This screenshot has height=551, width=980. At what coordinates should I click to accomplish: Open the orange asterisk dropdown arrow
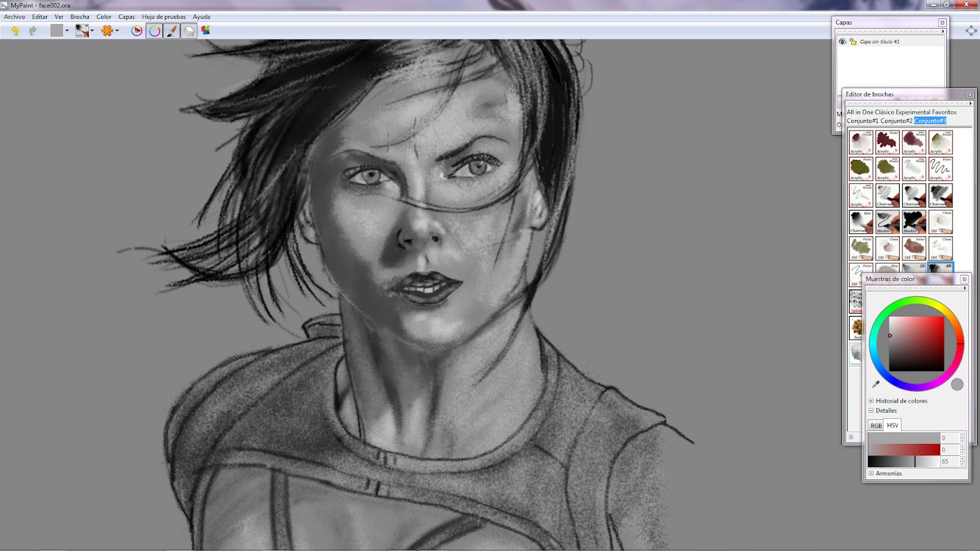[117, 31]
